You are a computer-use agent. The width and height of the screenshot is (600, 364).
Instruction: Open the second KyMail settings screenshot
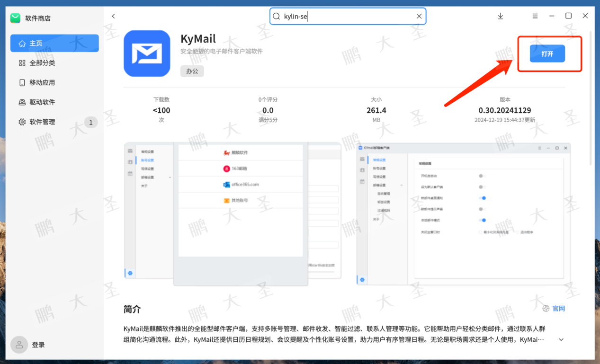coord(464,214)
